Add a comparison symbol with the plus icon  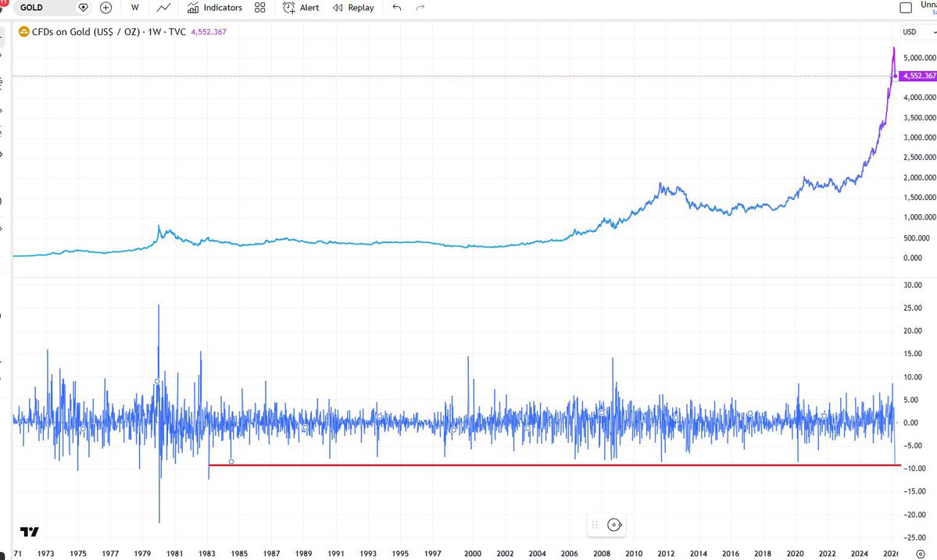106,8
